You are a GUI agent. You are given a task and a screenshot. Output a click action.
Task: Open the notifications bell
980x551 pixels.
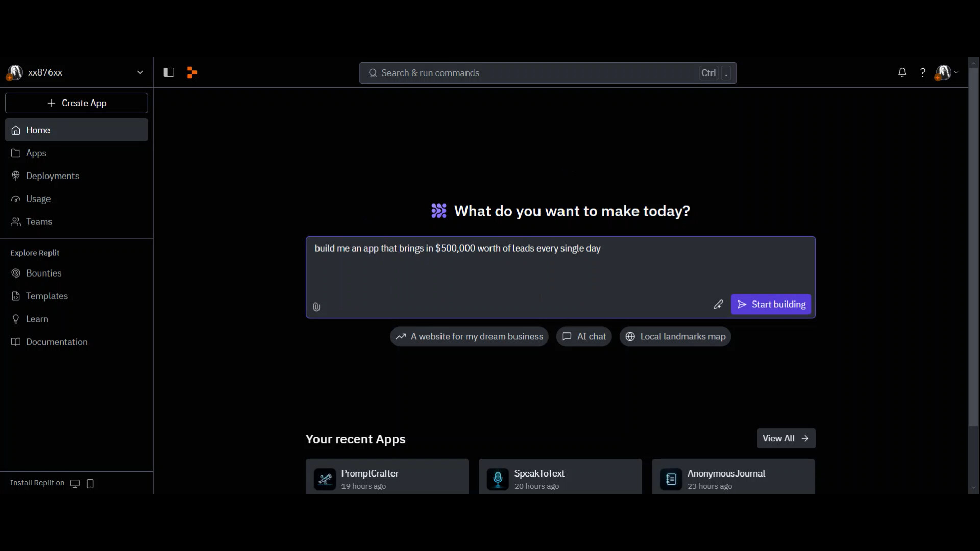902,72
